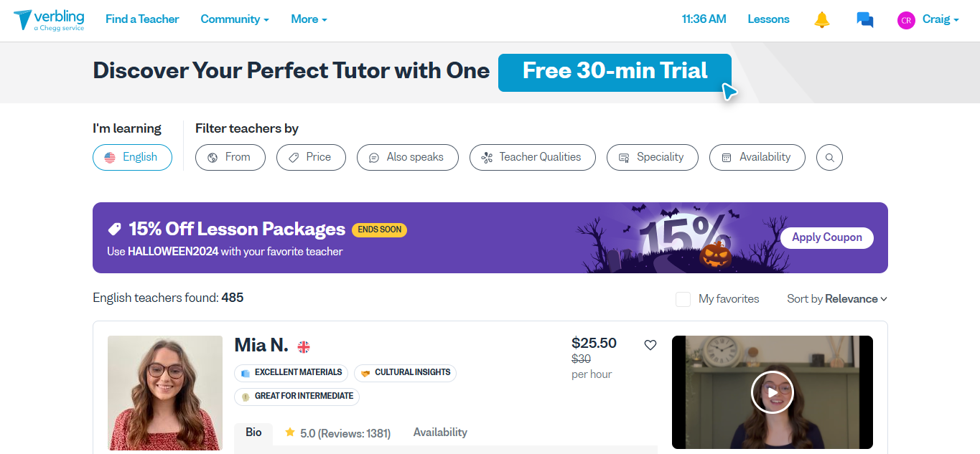Open the Teacher Qualities filter

pos(532,157)
